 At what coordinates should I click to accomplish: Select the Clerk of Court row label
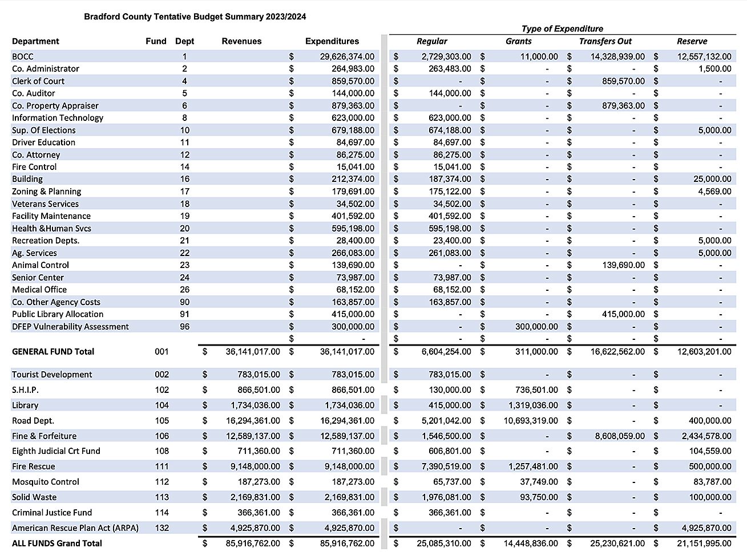(38, 81)
